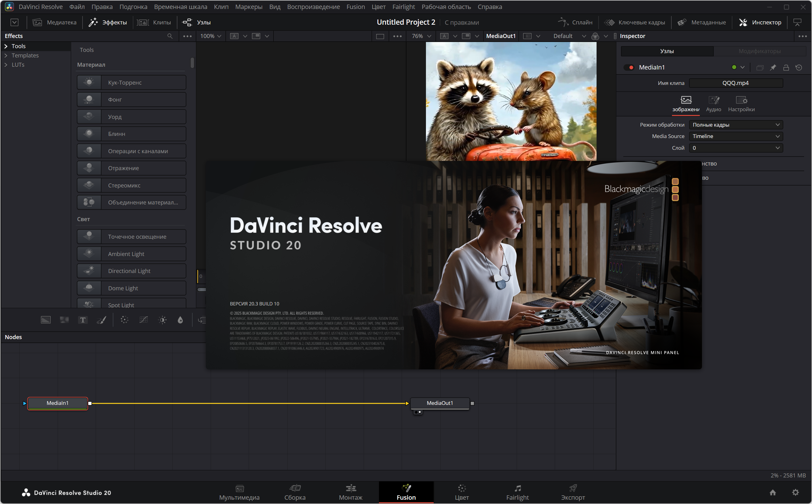Open the Fusion menu in menu bar
812x504 pixels.
(x=355, y=7)
